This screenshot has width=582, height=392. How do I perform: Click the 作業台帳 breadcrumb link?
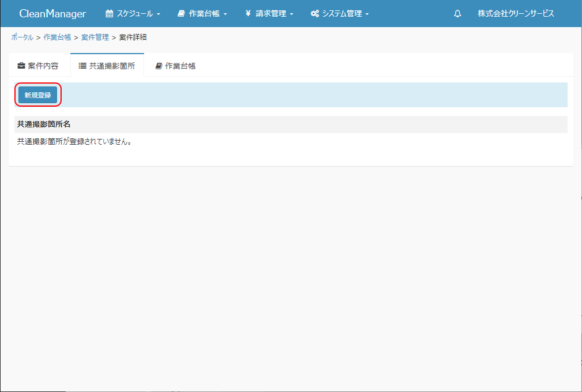tap(57, 37)
